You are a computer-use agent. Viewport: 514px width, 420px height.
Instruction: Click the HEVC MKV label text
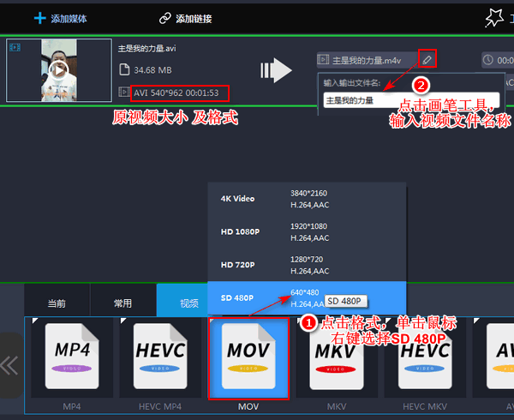tap(425, 407)
